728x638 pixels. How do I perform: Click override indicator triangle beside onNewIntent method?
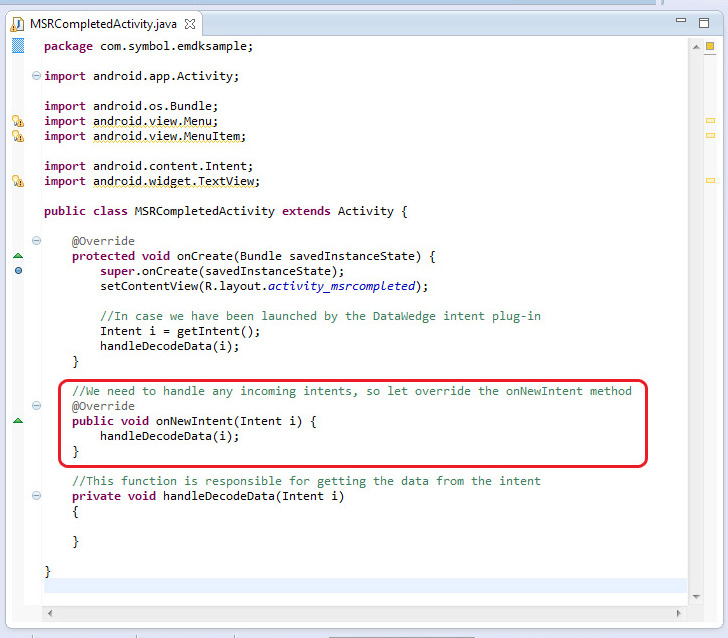point(17,421)
